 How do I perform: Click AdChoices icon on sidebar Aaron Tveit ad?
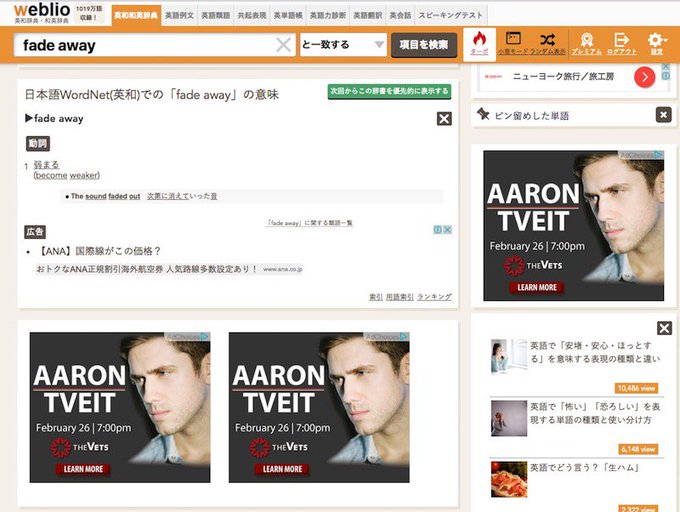[658, 154]
